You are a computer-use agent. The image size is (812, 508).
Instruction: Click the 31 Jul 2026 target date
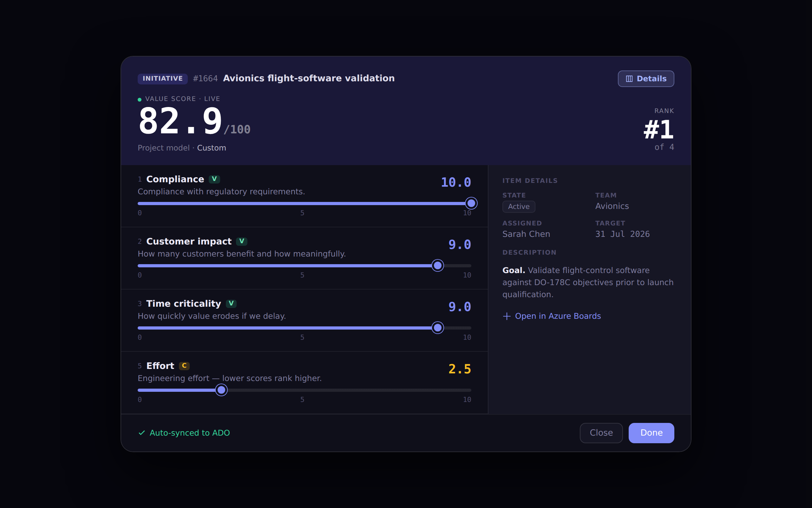coord(622,234)
